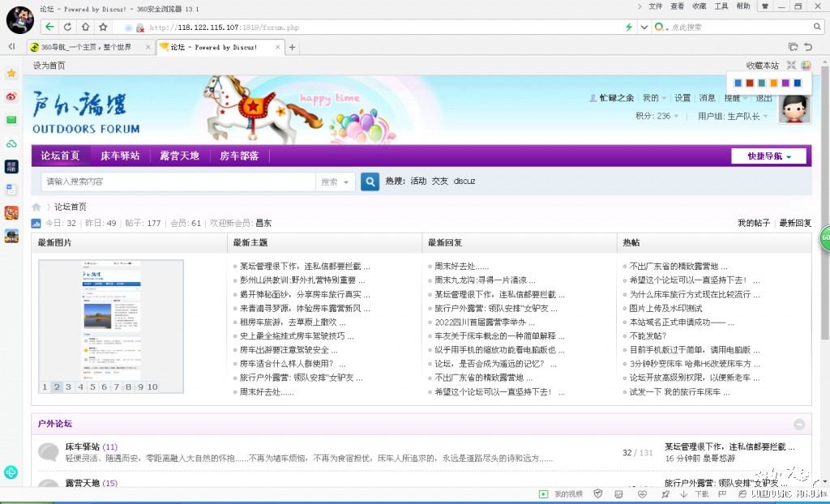Open the 快捷导航 dropdown
Image resolution: width=830 pixels, height=504 pixels.
[768, 156]
